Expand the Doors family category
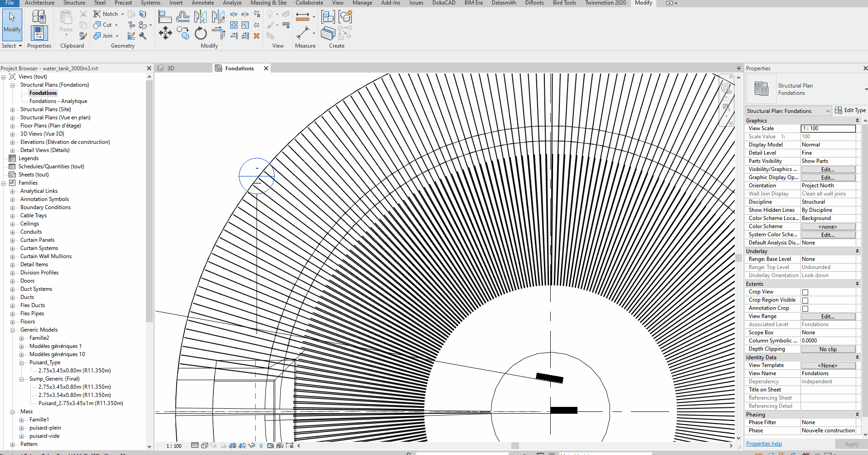Screen dimensions: 868x455 point(13,281)
